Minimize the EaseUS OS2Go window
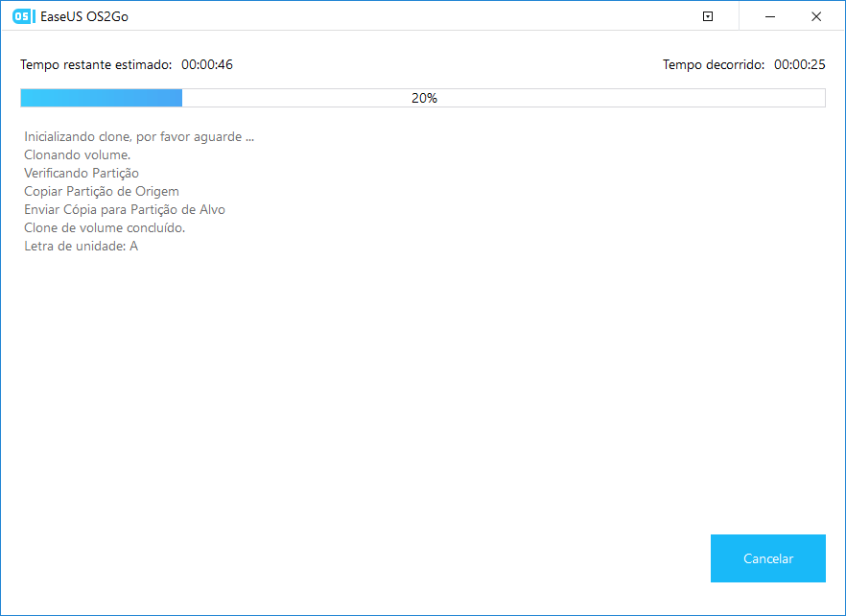The image size is (846, 616). click(770, 16)
